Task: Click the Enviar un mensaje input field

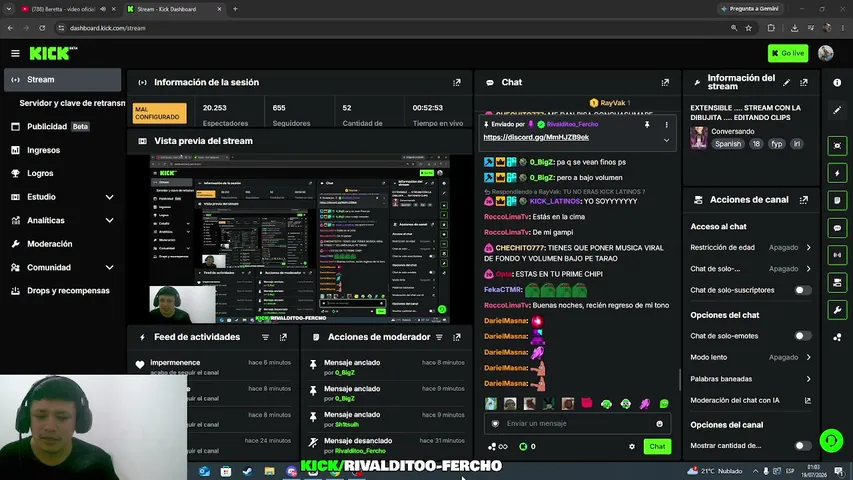Action: (x=577, y=423)
